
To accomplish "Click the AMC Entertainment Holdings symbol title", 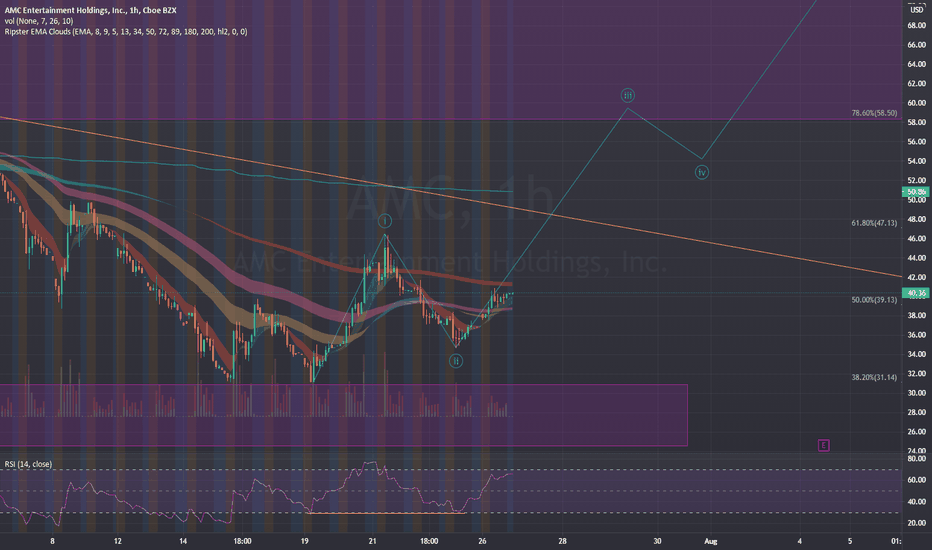I will (x=90, y=10).
